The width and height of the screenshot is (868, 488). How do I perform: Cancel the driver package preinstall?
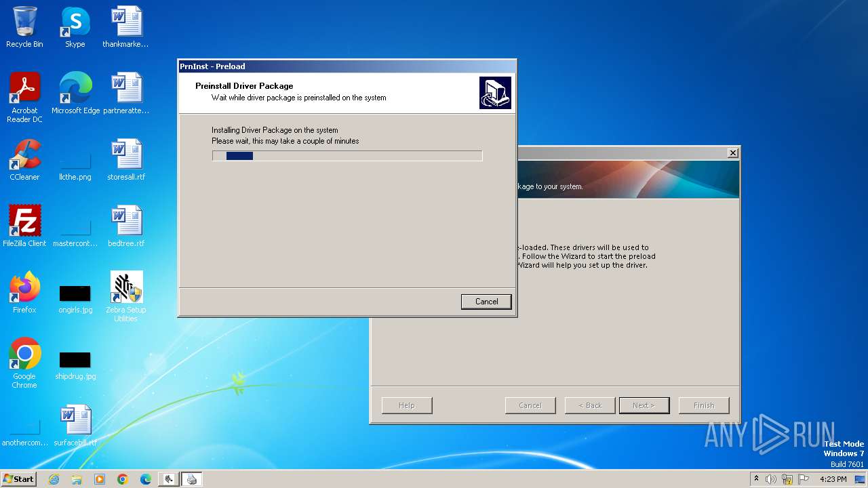tap(486, 302)
